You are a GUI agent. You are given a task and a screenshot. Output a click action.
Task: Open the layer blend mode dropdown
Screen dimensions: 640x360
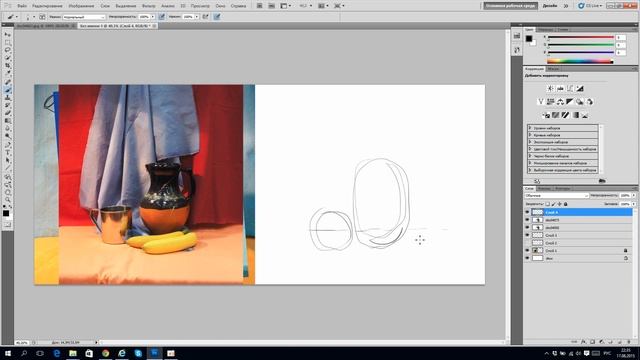point(557,196)
